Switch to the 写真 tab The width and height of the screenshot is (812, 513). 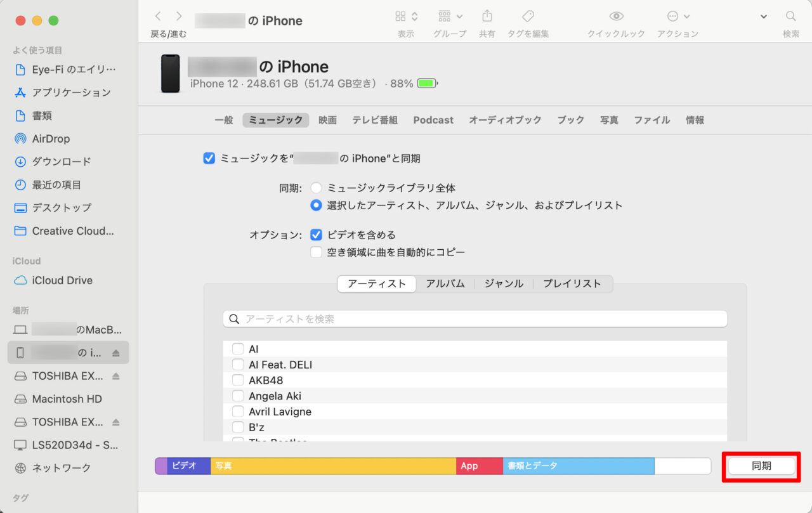coord(609,120)
